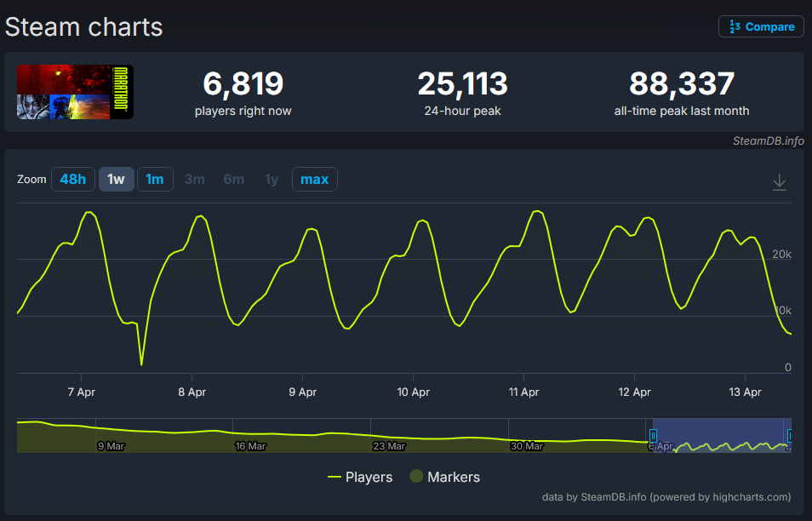Click the 88,337 all-time peak value
Image resolution: width=812 pixels, height=521 pixels.
tap(682, 83)
